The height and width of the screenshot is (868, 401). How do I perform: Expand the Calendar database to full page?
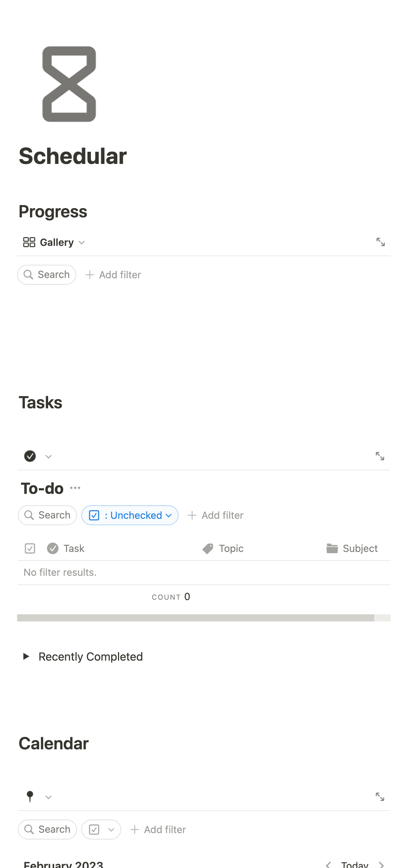[x=380, y=797]
